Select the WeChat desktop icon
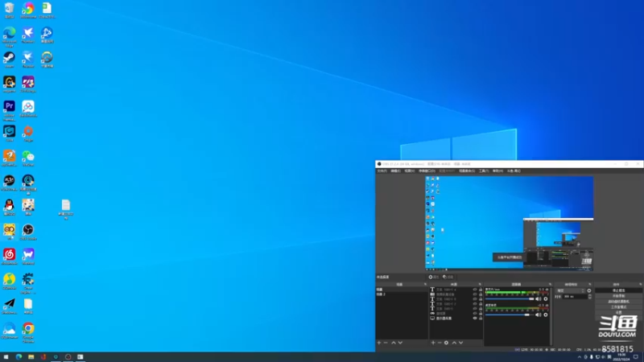Viewport: 644px width, 362px height. pyautogui.click(x=28, y=158)
